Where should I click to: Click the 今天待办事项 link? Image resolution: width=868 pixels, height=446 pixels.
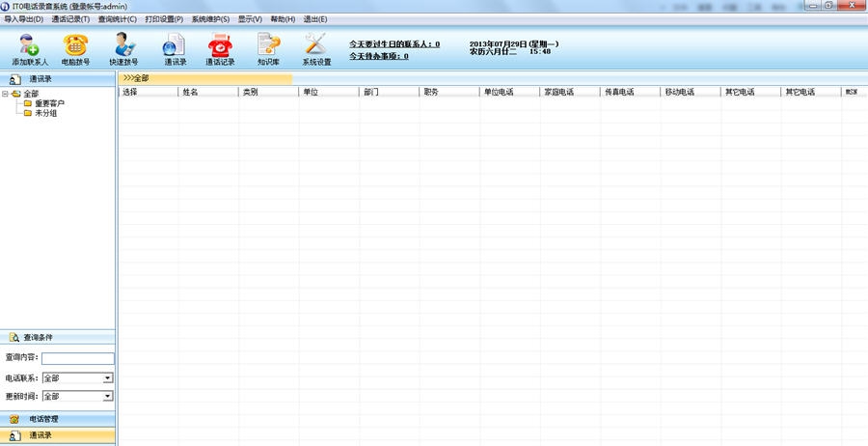coord(379,56)
